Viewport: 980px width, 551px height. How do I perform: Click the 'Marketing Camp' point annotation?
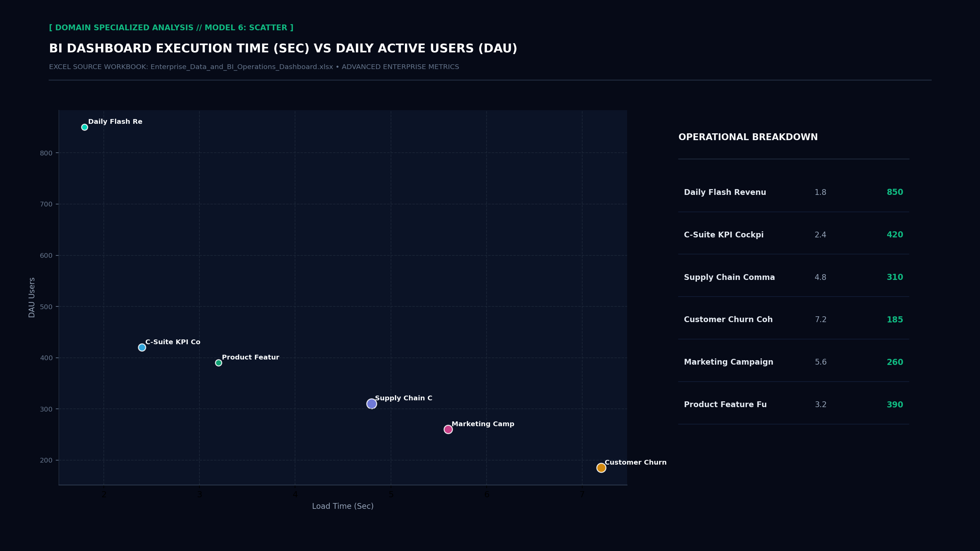(483, 424)
